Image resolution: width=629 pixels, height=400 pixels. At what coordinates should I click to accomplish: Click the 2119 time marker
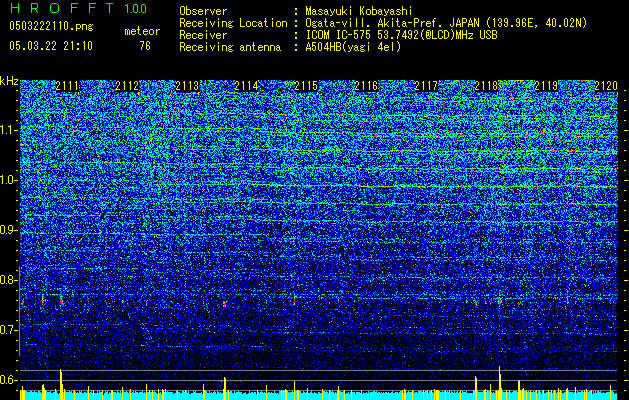(x=546, y=86)
